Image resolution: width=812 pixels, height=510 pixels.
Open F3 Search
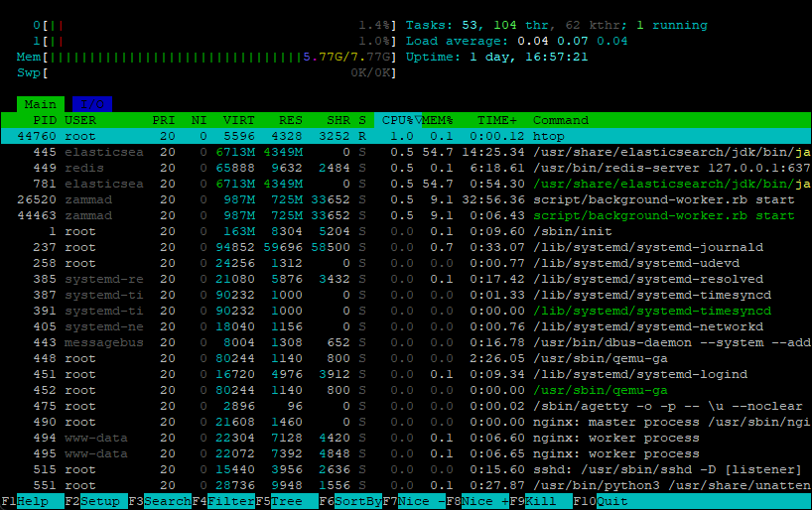(160, 501)
